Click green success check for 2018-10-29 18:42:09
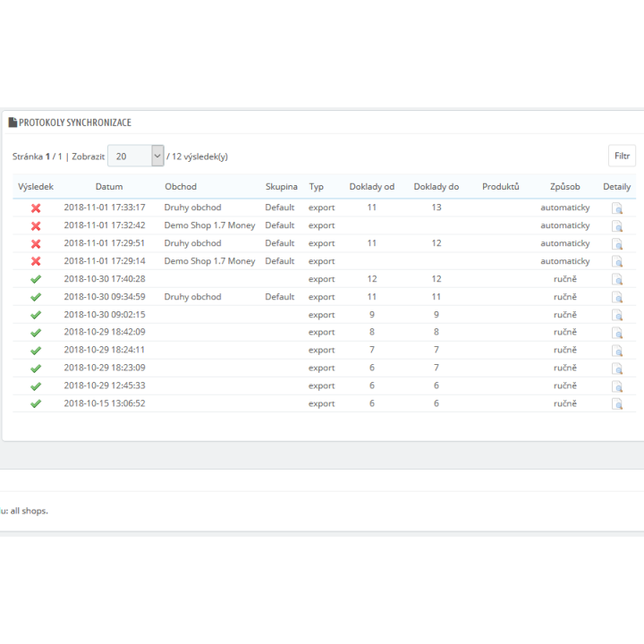The image size is (644, 644). click(x=36, y=333)
